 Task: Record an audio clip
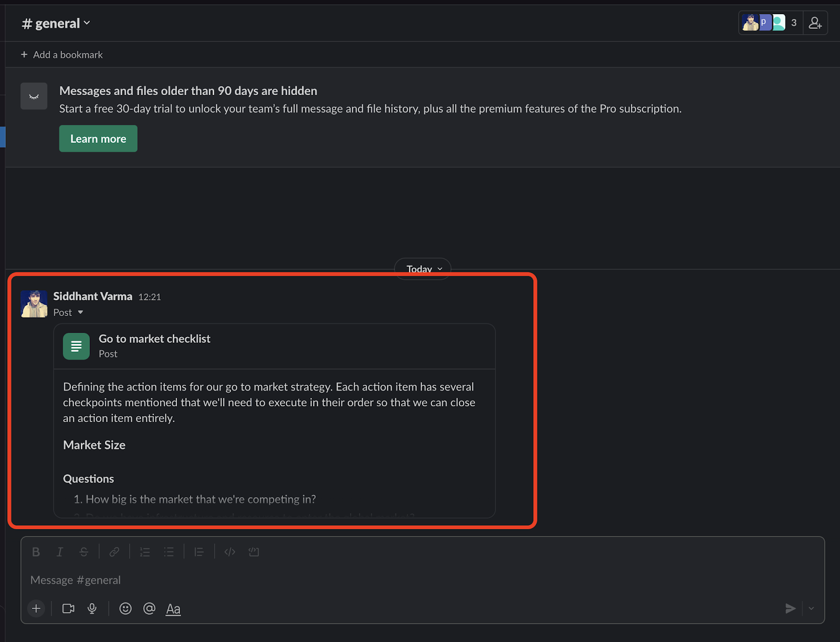tap(92, 608)
